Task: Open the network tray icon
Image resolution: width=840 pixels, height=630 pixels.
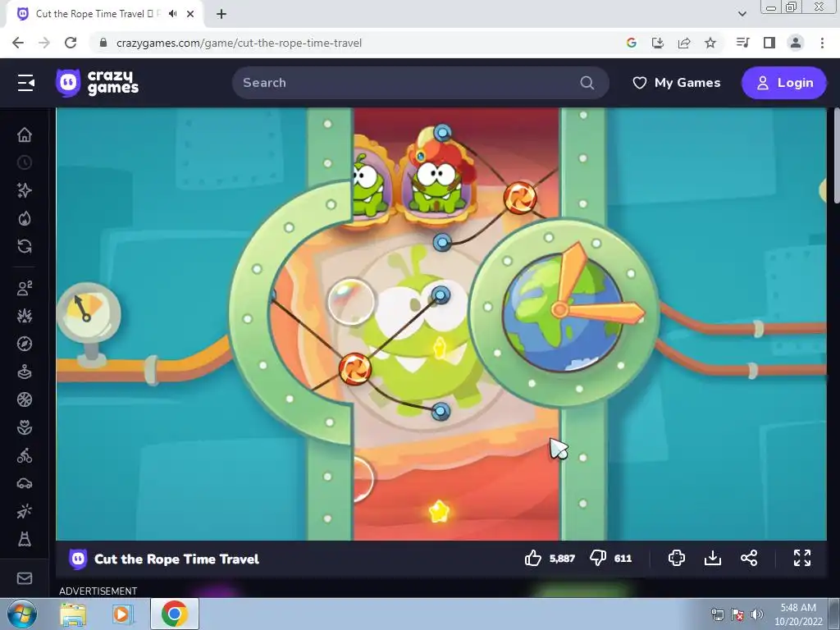Action: click(717, 614)
